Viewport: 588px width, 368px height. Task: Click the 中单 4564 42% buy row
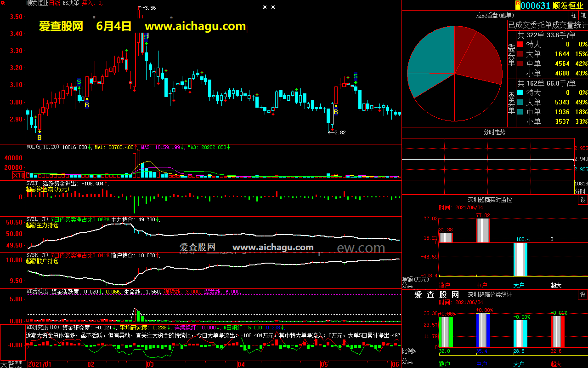tap(552, 64)
